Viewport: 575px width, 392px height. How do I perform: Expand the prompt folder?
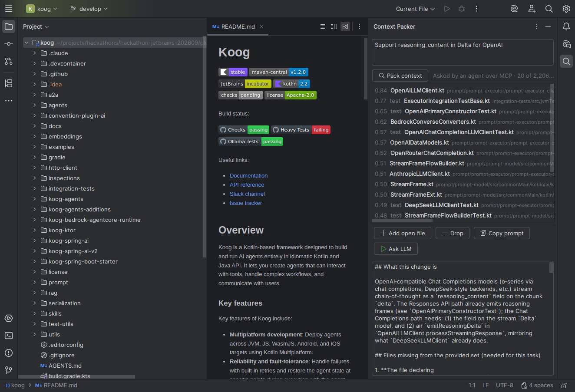point(35,282)
